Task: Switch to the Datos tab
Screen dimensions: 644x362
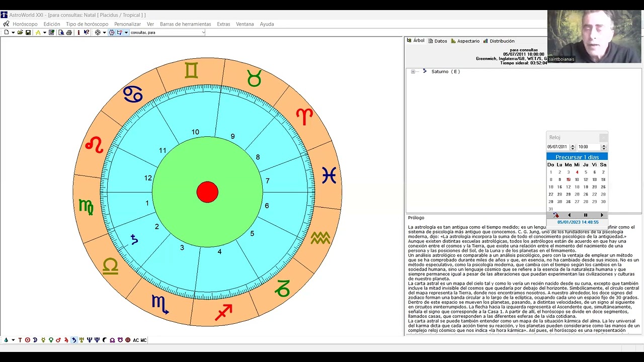Action: [437, 41]
